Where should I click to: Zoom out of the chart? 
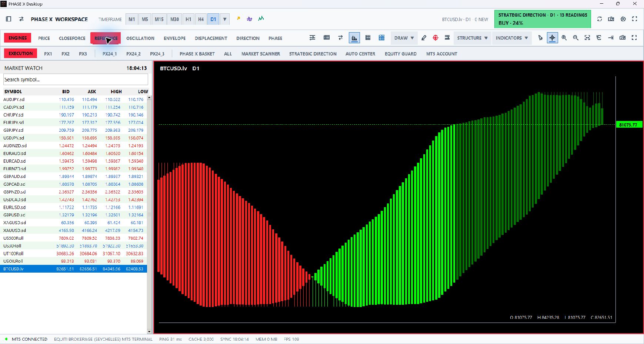pyautogui.click(x=576, y=38)
